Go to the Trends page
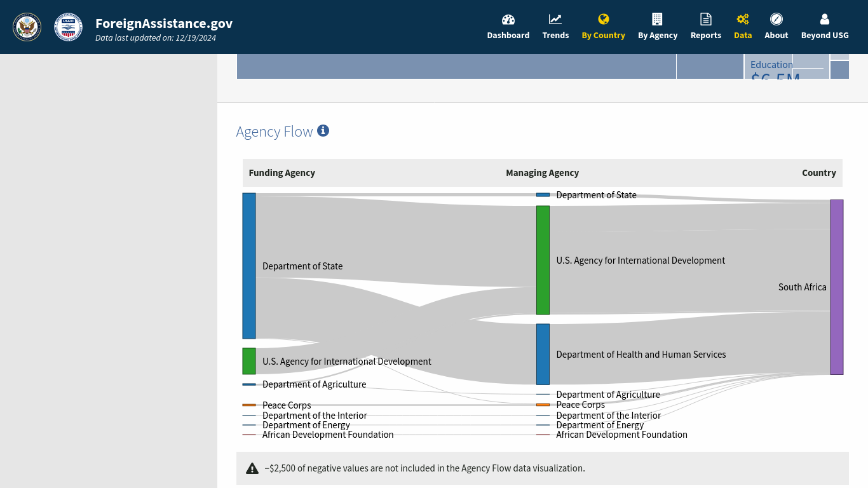This screenshot has height=488, width=868. (x=555, y=36)
